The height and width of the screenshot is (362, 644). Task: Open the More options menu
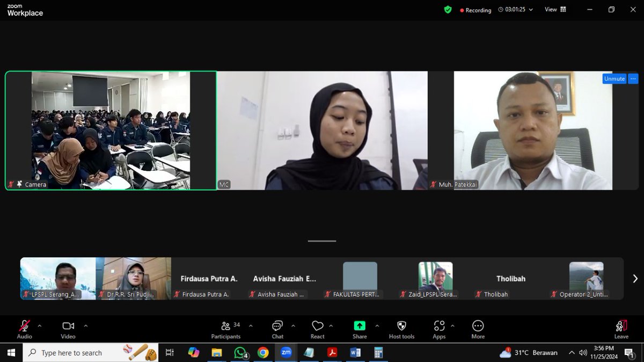pos(478,329)
